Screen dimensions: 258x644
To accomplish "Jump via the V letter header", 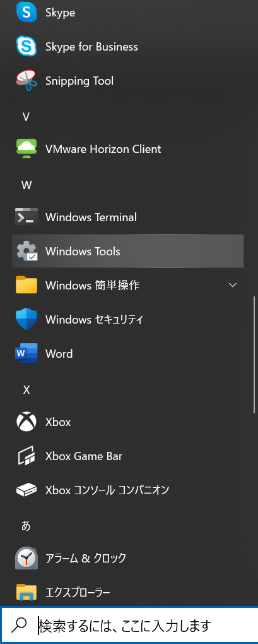I will [x=26, y=117].
